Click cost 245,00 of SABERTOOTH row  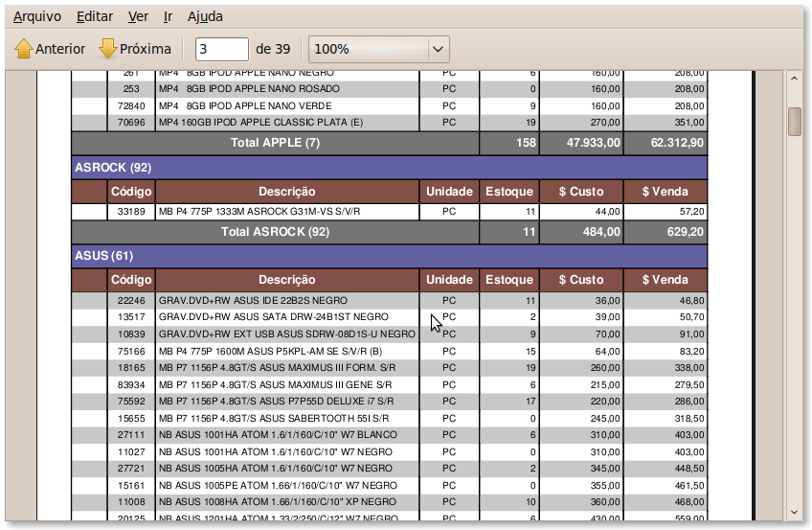pos(605,418)
